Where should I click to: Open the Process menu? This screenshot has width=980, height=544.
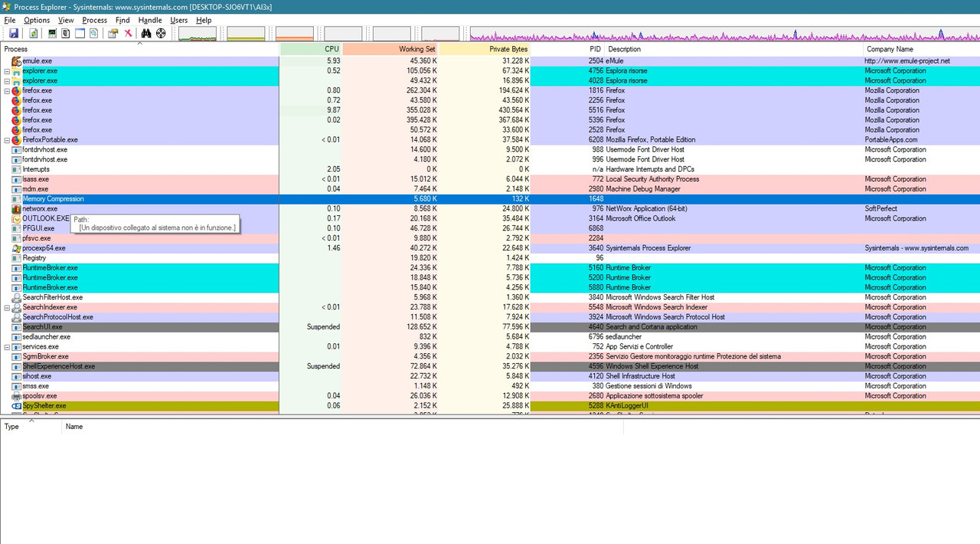95,20
